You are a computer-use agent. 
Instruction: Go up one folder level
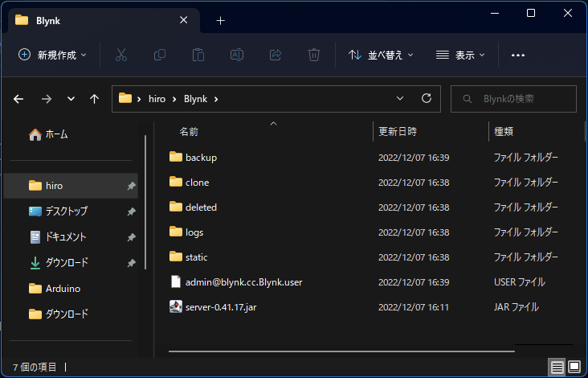95,99
